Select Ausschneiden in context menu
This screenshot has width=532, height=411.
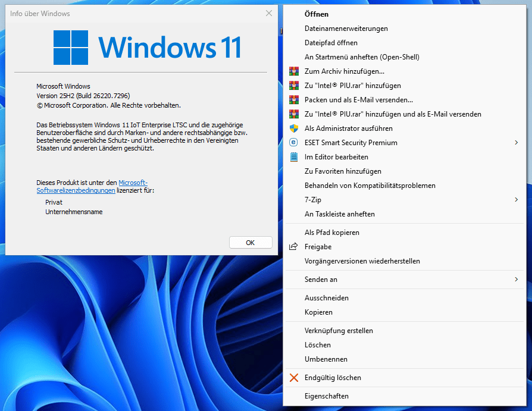coord(405,298)
